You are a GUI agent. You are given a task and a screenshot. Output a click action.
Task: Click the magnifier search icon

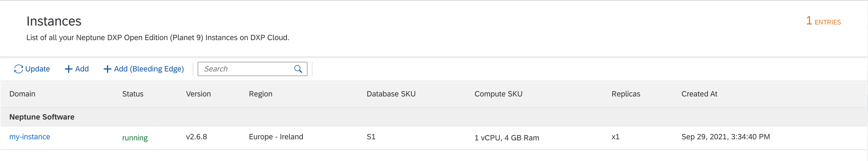pyautogui.click(x=298, y=69)
